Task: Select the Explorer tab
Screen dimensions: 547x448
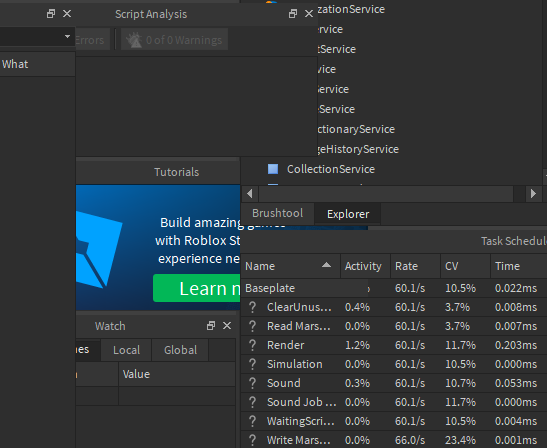Action: (348, 214)
